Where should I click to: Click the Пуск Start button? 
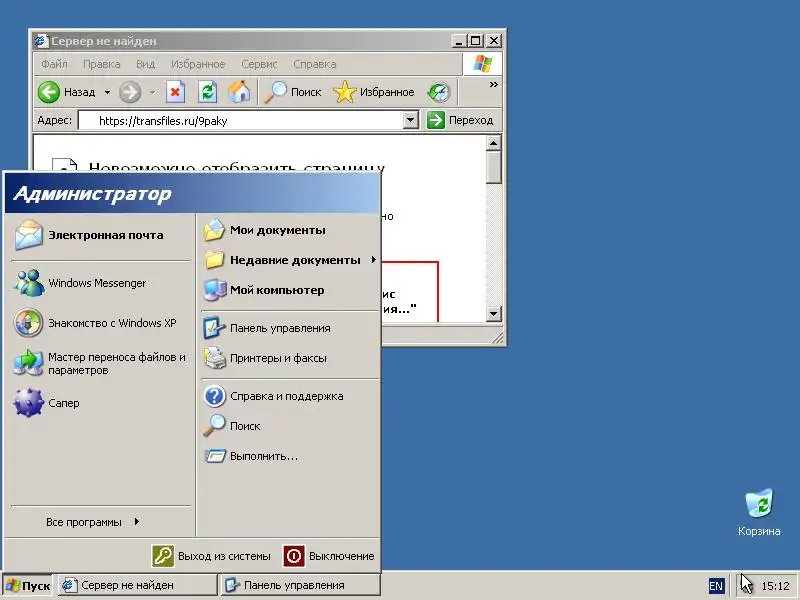click(28, 586)
